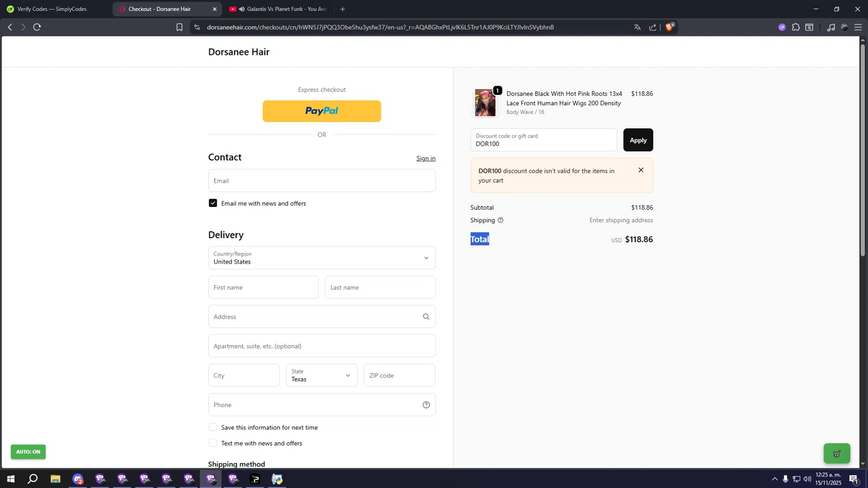Close the Checkout - Dorsanee Hair tab
Image resolution: width=868 pixels, height=488 pixels.
pos(215,9)
